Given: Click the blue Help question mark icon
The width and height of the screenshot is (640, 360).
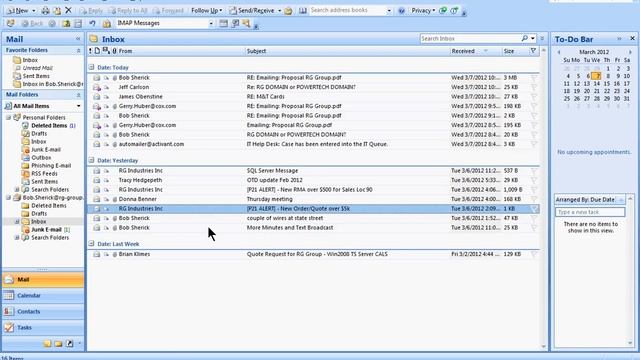Looking at the screenshot, I should coord(402,11).
